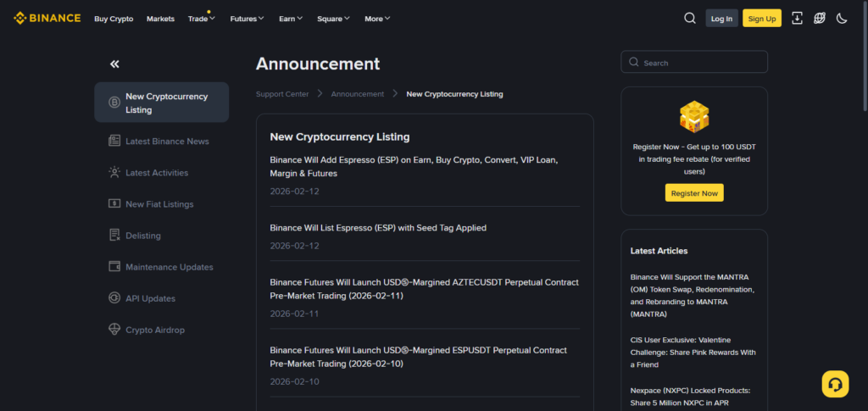Toggle dark mode moon icon
868x411 pixels.
(842, 19)
